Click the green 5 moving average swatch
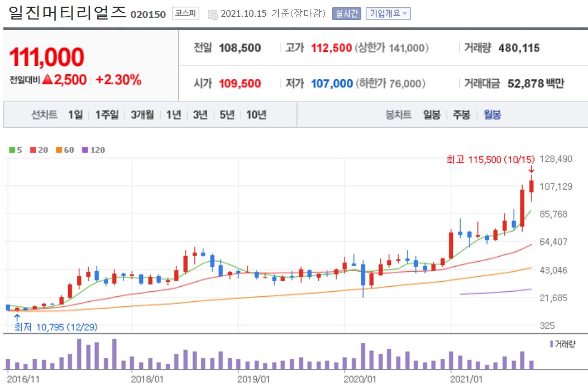The width and height of the screenshot is (588, 390). [12, 150]
